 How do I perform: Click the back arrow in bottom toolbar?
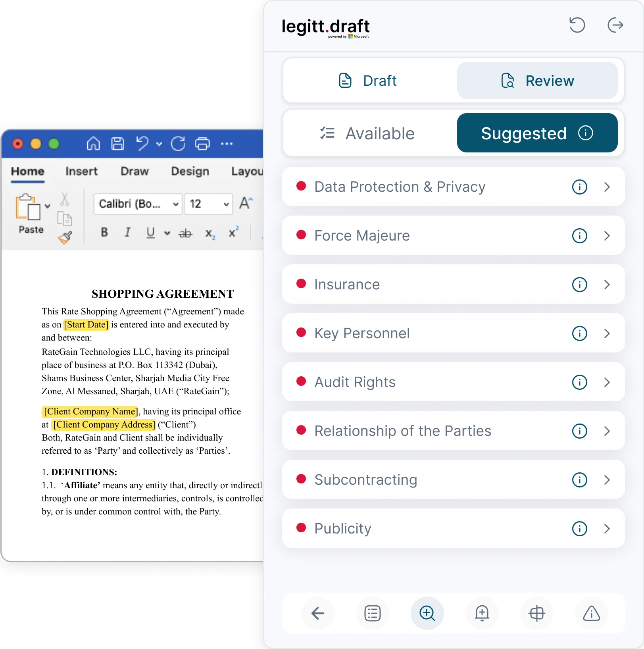317,613
